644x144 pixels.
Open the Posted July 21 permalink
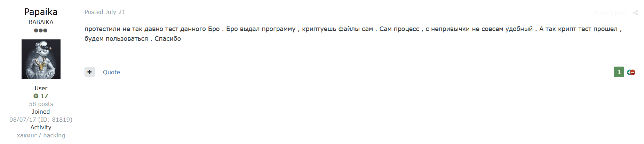[105, 12]
